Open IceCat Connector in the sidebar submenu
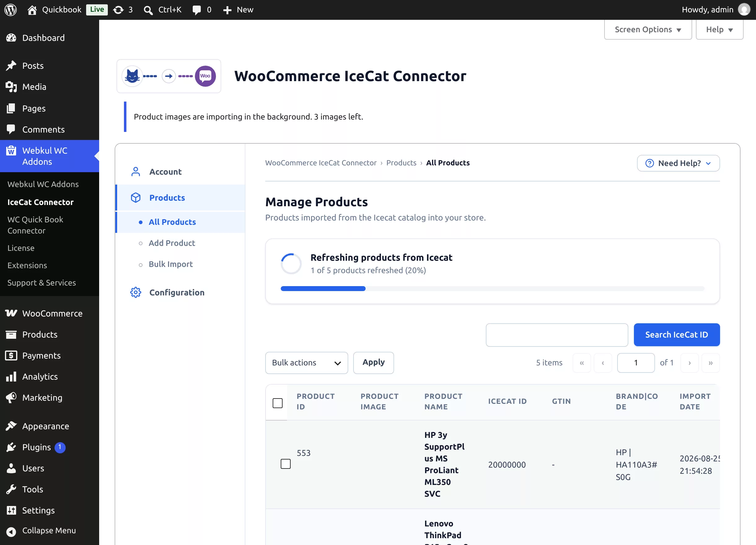Viewport: 756px width, 545px height. (40, 202)
